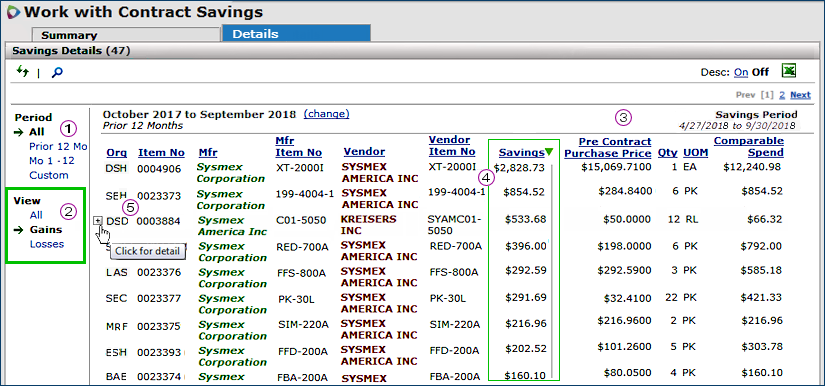Click the app logo beside the page title
Viewport: 825px width, 386px height.
pos(12,12)
